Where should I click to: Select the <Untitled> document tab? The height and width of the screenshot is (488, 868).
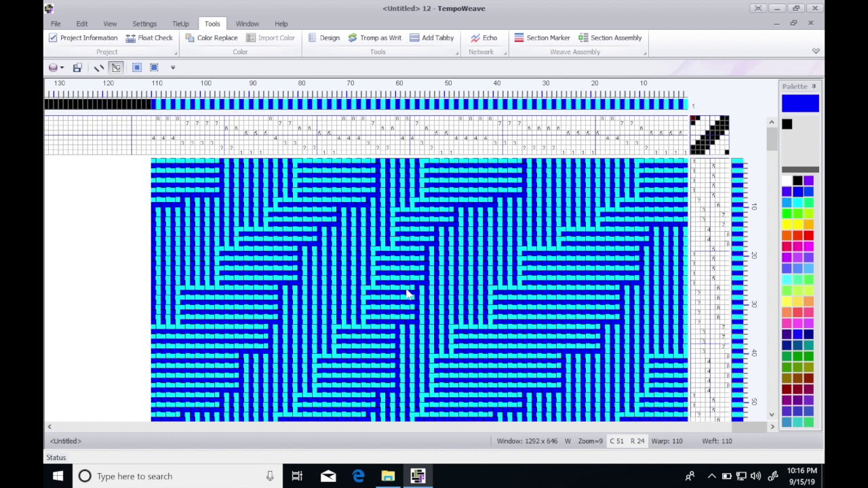pos(65,441)
